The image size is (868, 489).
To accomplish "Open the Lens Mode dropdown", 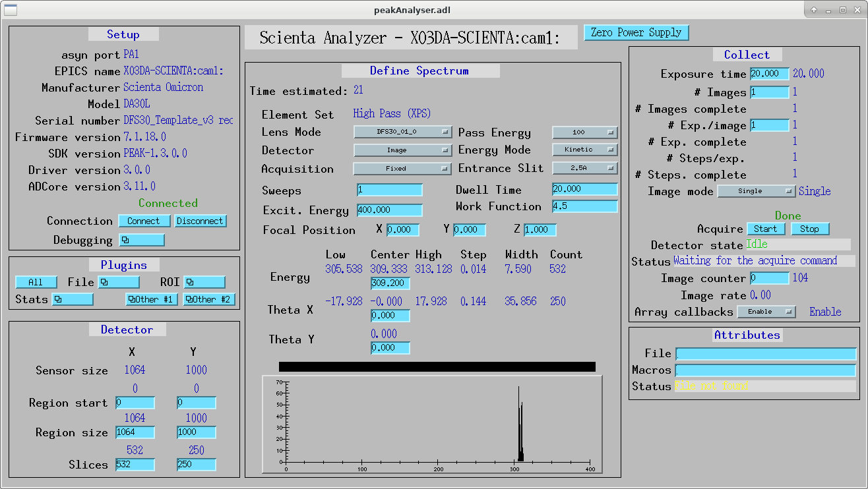I will pos(402,132).
